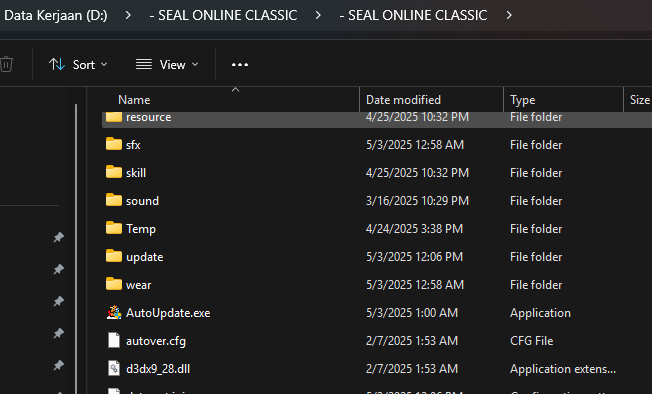
Task: Click date 4/24/2025 3:38 PM of Temp
Action: point(414,229)
